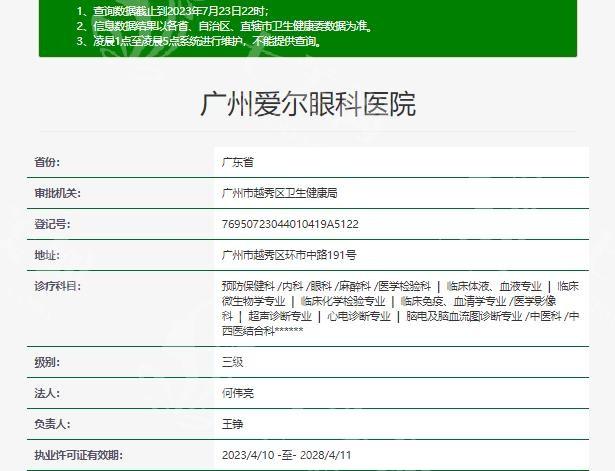Click responsible person name 王铮

click(232, 424)
